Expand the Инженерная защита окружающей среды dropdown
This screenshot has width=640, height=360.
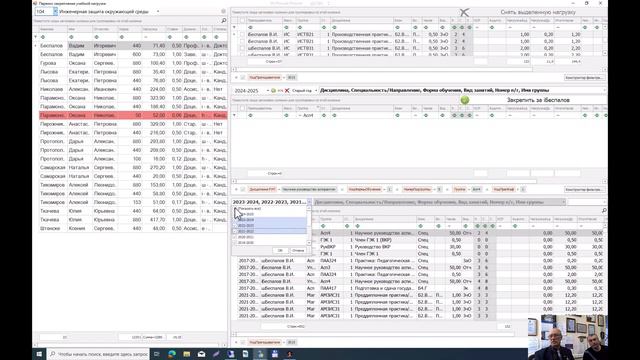[x=158, y=12]
